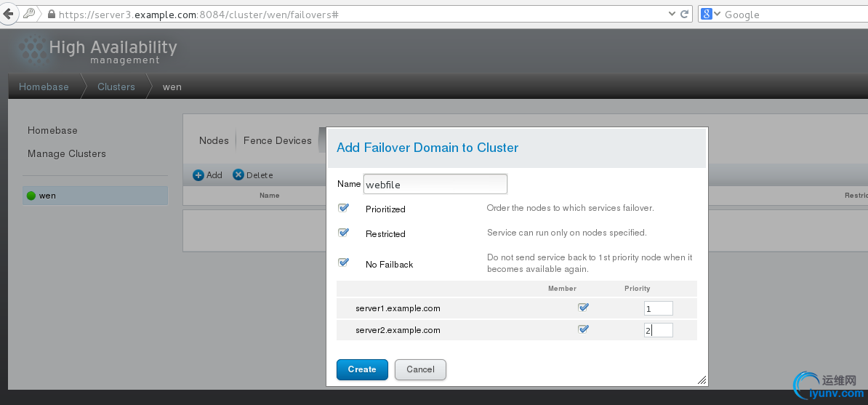This screenshot has width=868, height=405.
Task: Click the padlock security icon in URL bar
Action: point(52,15)
